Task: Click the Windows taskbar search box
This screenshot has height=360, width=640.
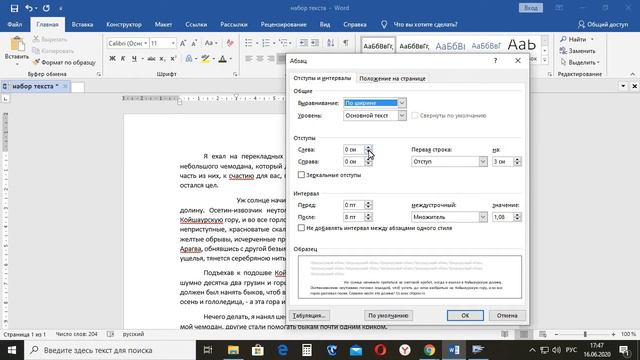Action: coord(110,350)
